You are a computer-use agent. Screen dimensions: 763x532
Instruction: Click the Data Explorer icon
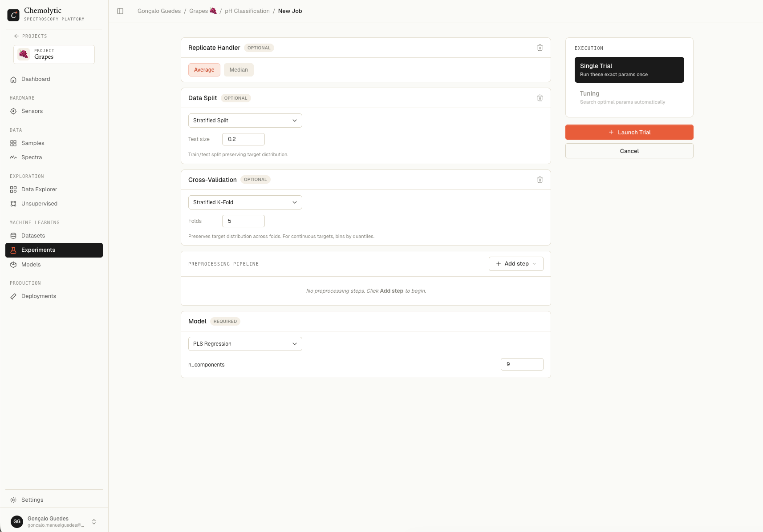tap(13, 189)
